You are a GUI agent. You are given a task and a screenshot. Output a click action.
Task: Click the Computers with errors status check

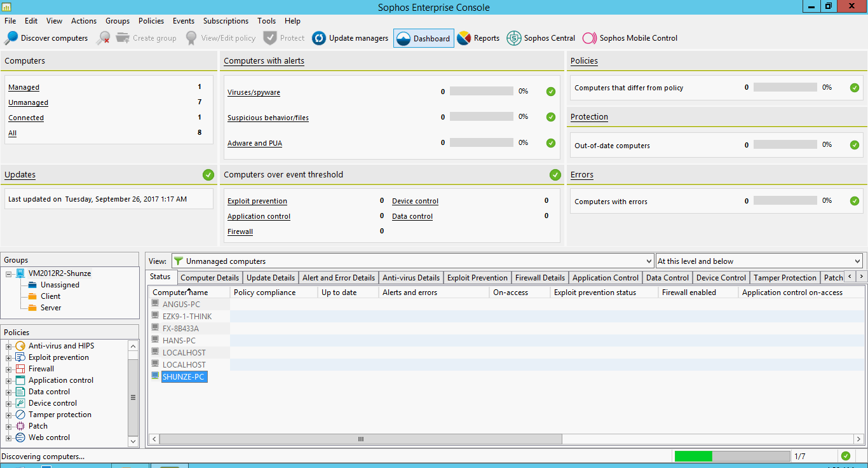(855, 201)
